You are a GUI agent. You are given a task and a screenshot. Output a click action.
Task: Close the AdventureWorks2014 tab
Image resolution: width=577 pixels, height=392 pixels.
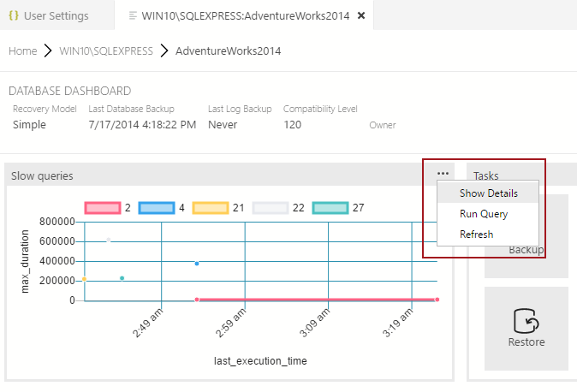pos(361,15)
